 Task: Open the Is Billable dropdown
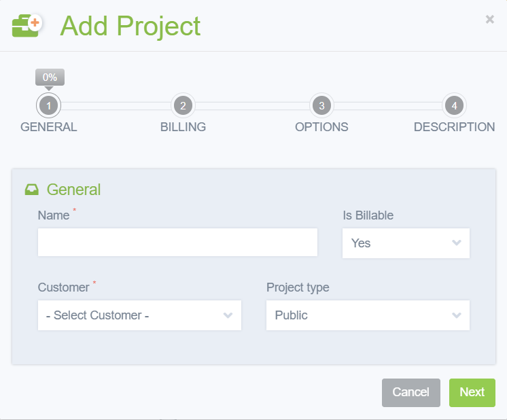[406, 243]
